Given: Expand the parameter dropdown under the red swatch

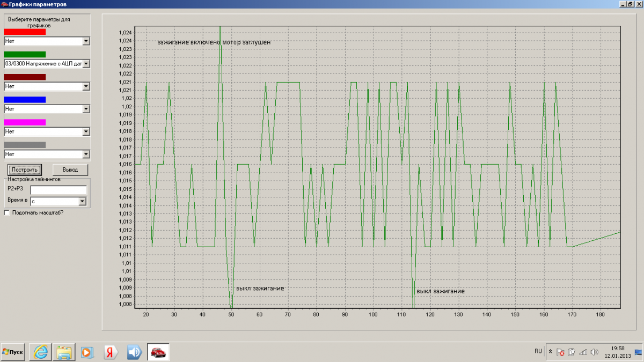Looking at the screenshot, I should click(86, 41).
